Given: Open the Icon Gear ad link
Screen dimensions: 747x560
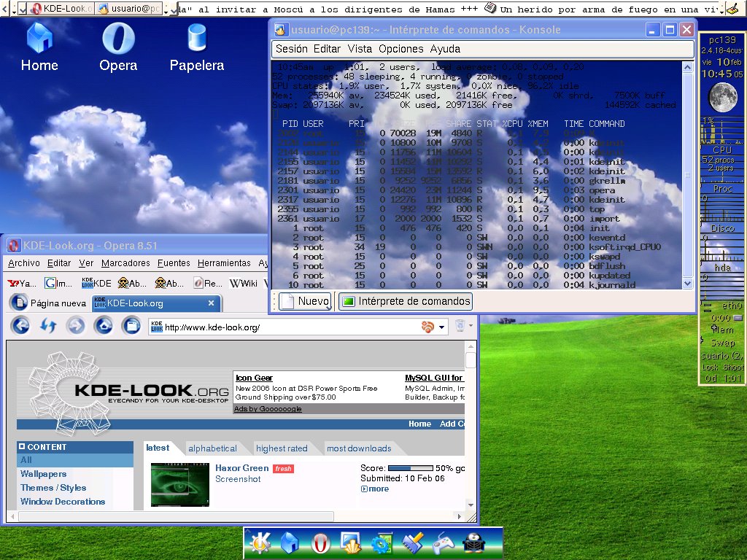Looking at the screenshot, I should coord(254,378).
